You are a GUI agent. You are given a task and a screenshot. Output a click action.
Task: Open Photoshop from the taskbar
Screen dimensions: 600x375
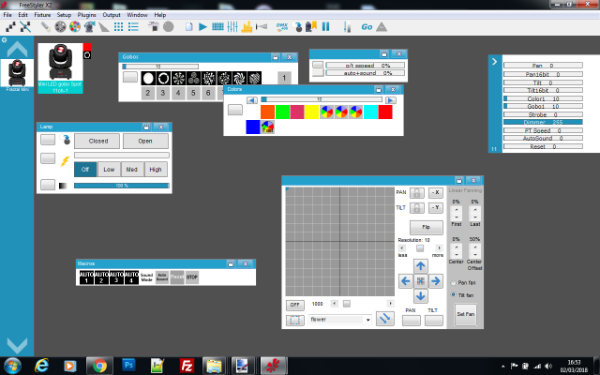point(129,365)
